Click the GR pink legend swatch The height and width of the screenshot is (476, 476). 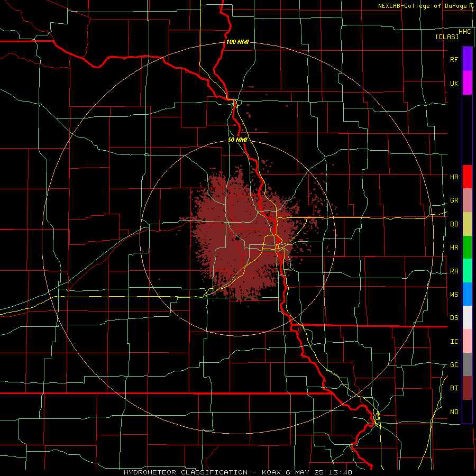(467, 200)
